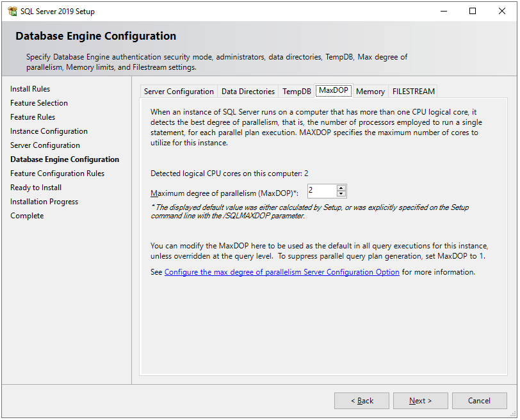
Task: Select the MaxDOP tab
Action: (334, 90)
